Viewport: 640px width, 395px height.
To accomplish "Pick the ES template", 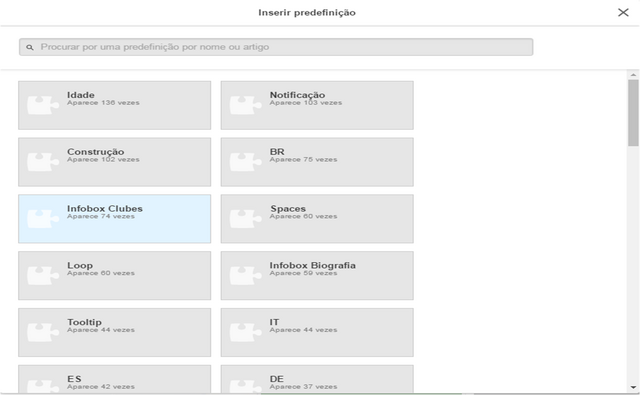I will point(115,379).
